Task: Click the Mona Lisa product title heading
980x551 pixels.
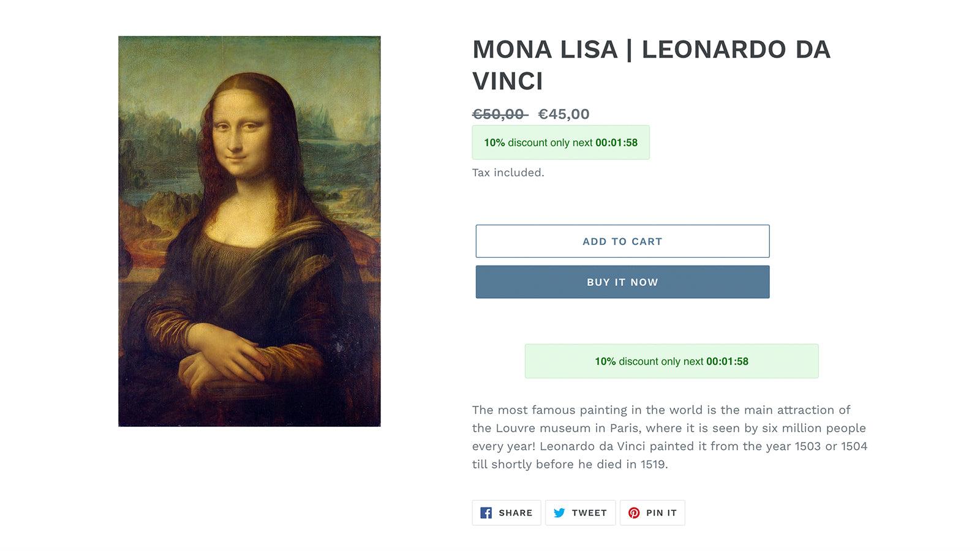Action: (x=651, y=65)
